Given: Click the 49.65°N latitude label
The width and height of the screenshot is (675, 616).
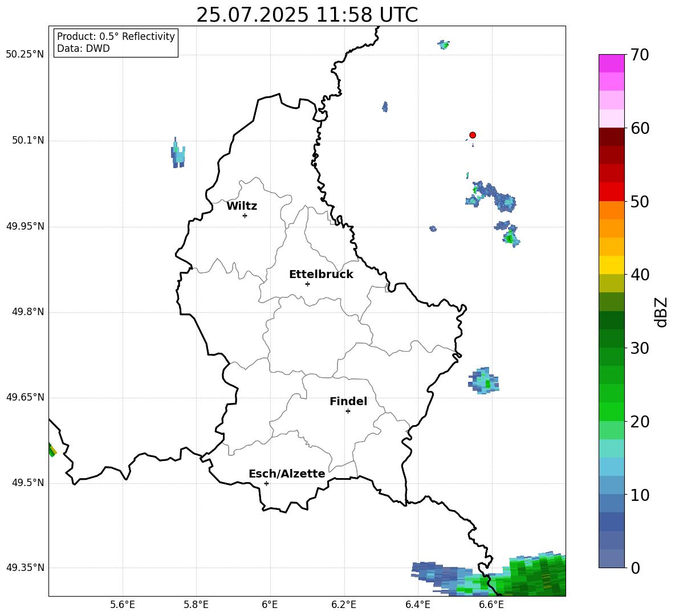Looking at the screenshot, I should coord(25,397).
